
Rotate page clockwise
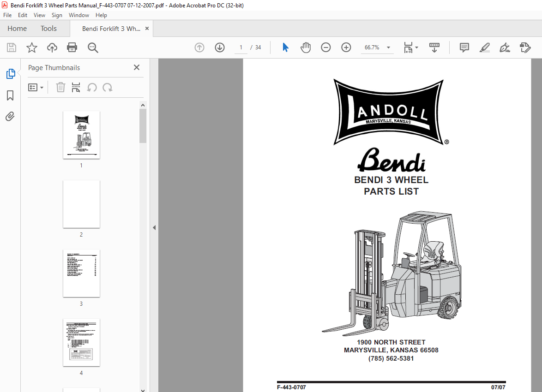[108, 87]
